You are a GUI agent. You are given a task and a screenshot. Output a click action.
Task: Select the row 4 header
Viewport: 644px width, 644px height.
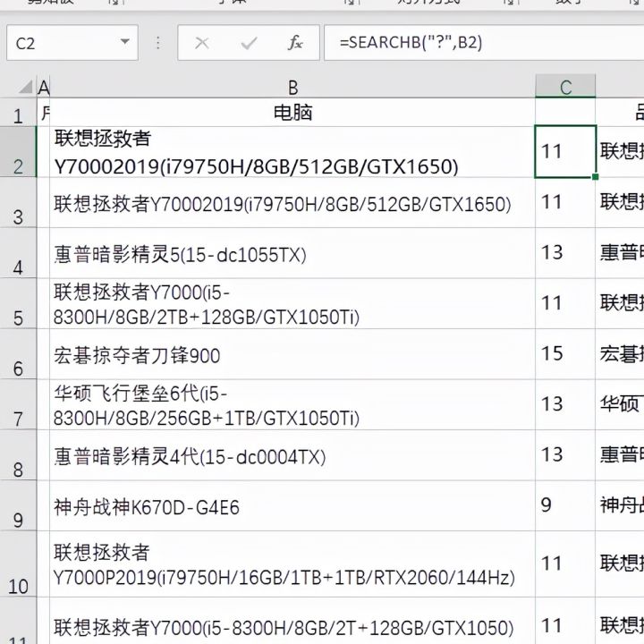tap(18, 253)
